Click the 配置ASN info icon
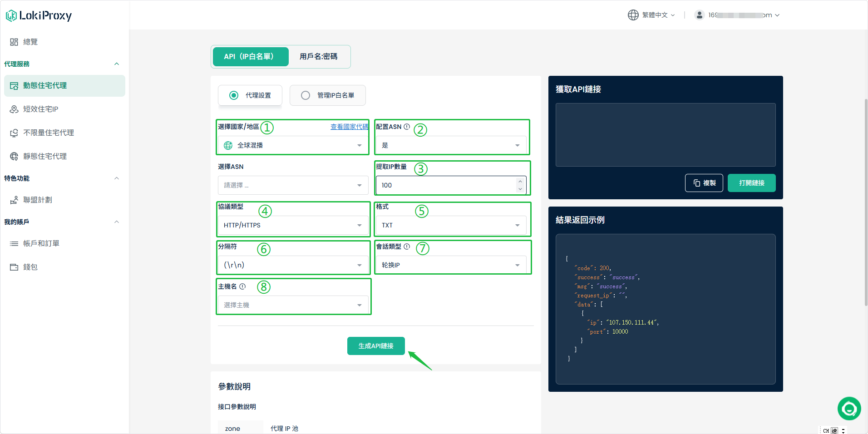This screenshot has width=868, height=434. (x=407, y=127)
